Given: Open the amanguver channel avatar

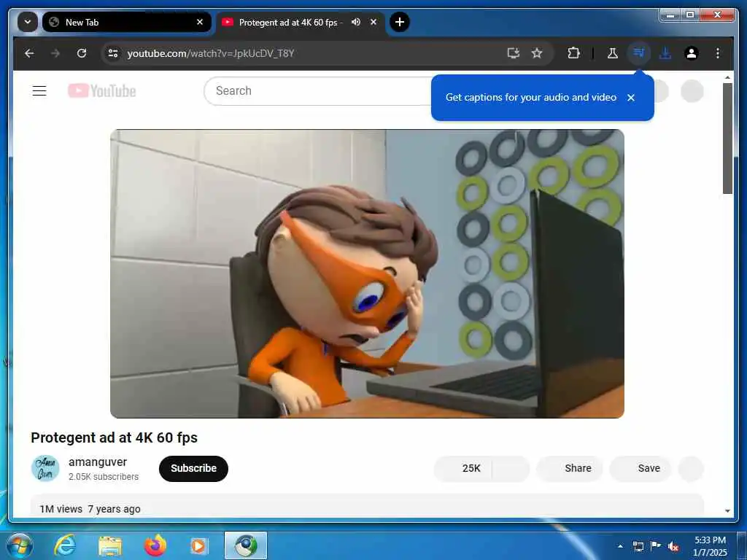Looking at the screenshot, I should 45,468.
